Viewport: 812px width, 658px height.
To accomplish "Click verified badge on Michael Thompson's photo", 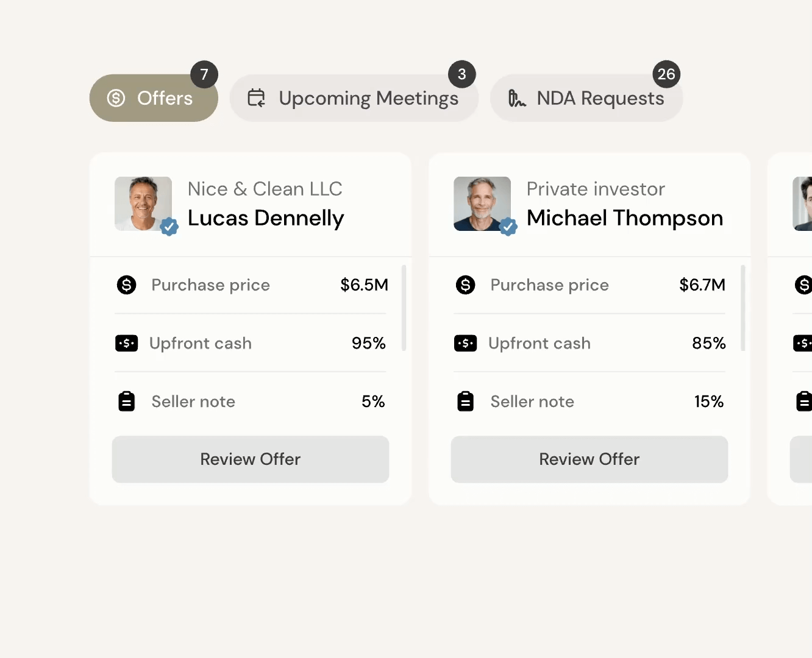I will (x=508, y=227).
